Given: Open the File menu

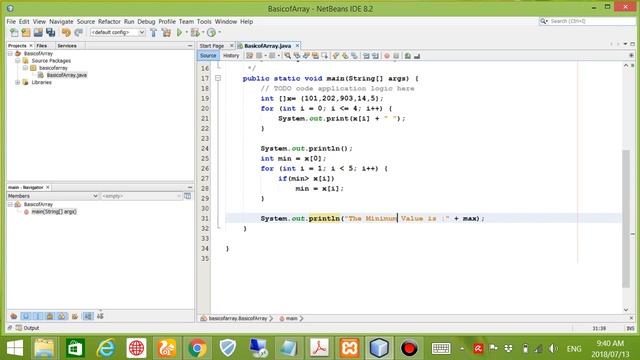Looking at the screenshot, I should tap(11, 21).
